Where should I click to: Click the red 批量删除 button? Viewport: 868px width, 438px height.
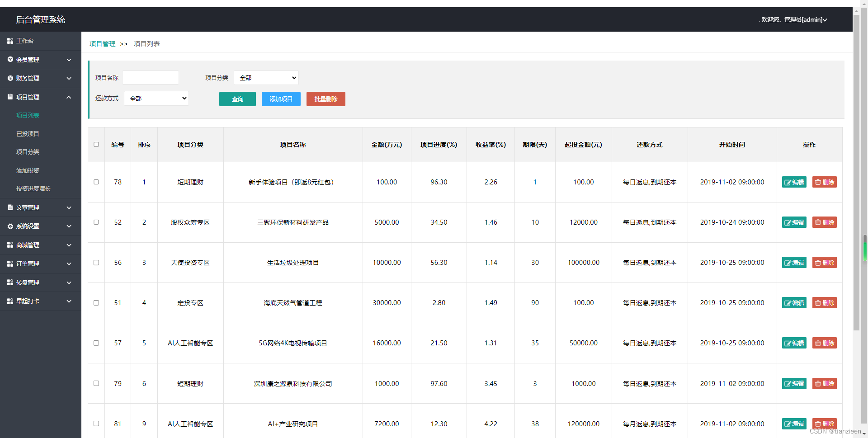[x=326, y=99]
